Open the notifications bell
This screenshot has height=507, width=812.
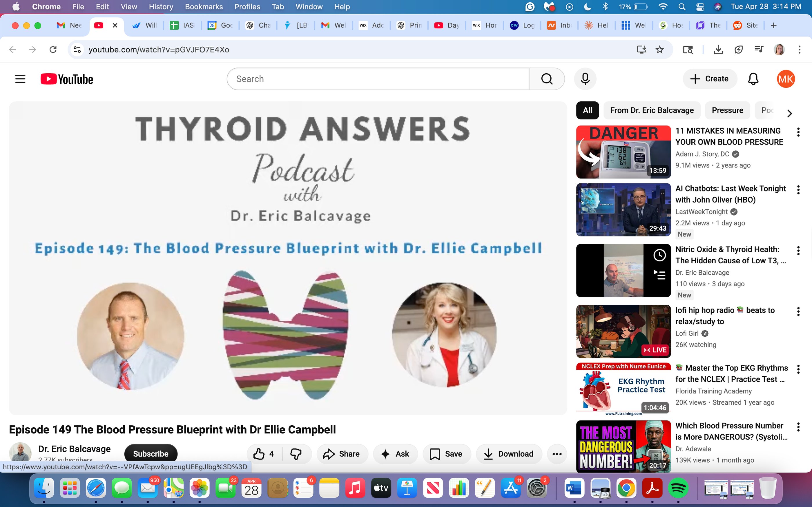pos(753,79)
